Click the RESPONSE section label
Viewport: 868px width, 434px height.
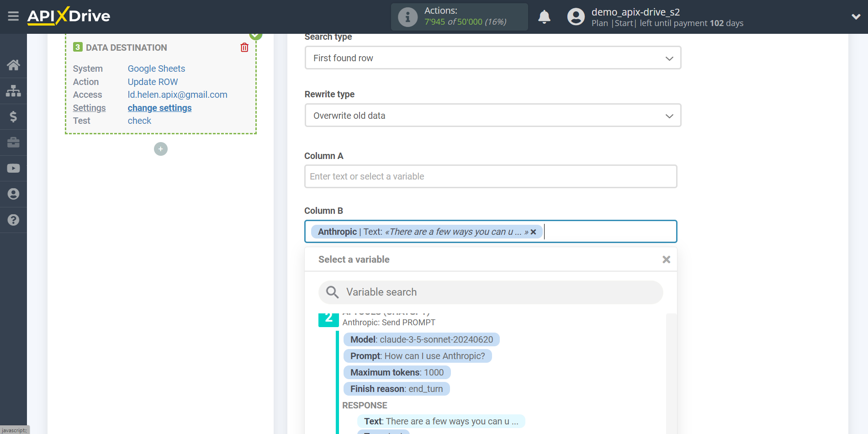(365, 405)
